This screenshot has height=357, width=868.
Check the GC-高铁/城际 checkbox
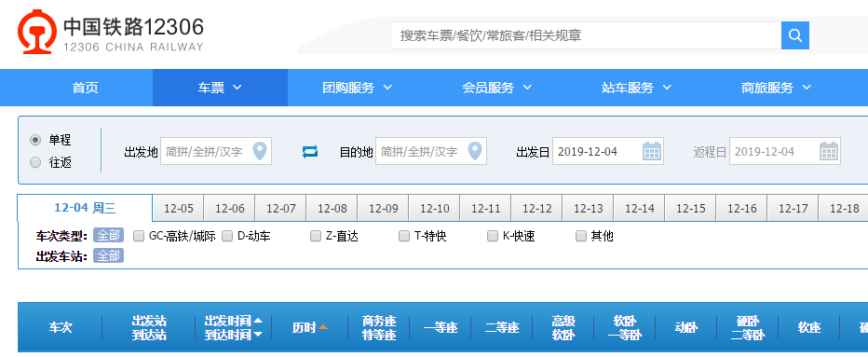tap(139, 236)
